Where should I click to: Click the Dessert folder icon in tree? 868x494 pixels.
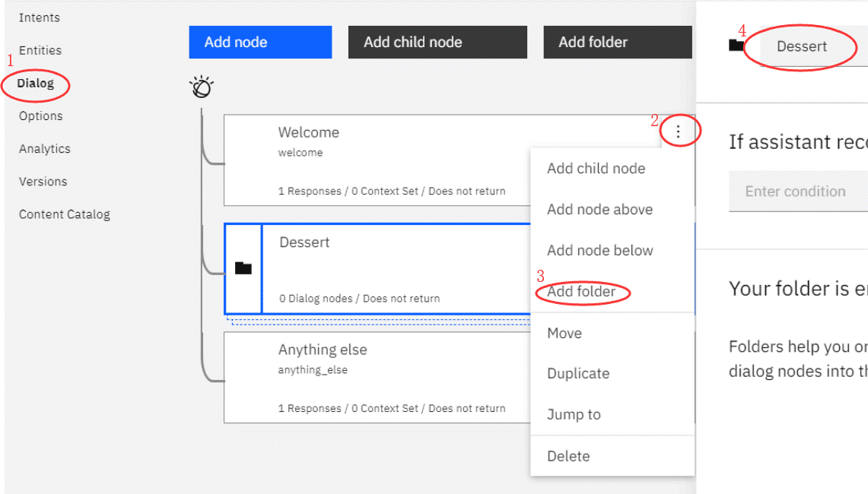tap(243, 268)
